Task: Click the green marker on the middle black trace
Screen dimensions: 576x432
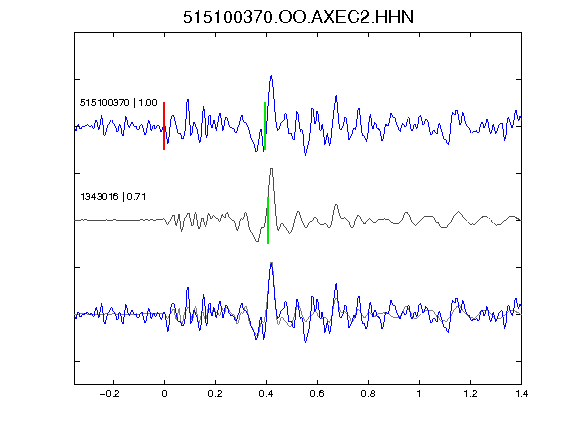Action: click(x=268, y=220)
